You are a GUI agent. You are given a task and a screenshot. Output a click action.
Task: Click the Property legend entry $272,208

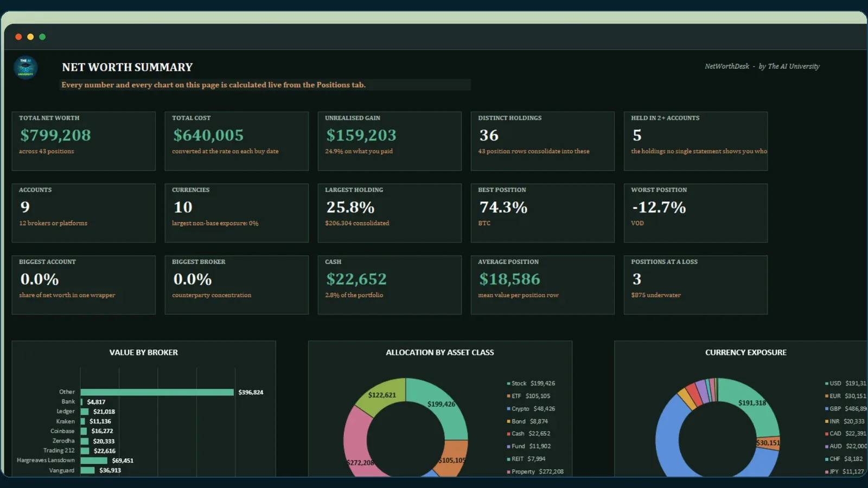point(535,472)
